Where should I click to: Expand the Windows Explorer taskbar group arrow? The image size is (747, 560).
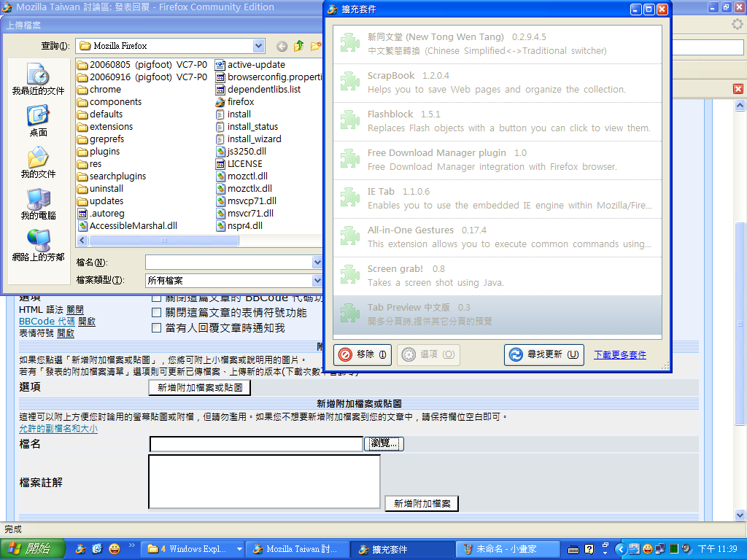(x=239, y=549)
